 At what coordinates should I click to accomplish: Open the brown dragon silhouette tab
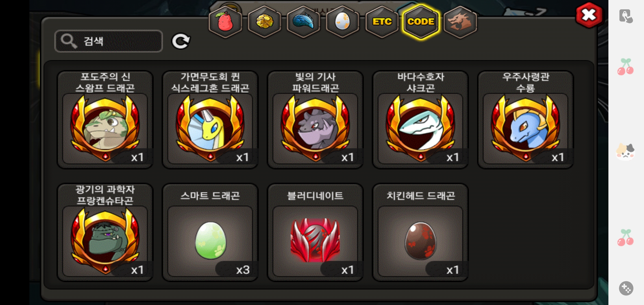pyautogui.click(x=460, y=22)
